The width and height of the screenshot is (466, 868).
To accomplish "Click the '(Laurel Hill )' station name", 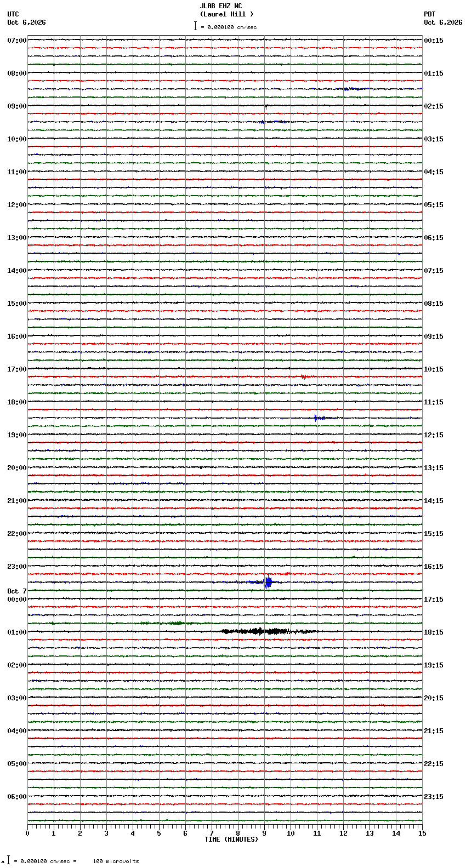I will [x=226, y=14].
